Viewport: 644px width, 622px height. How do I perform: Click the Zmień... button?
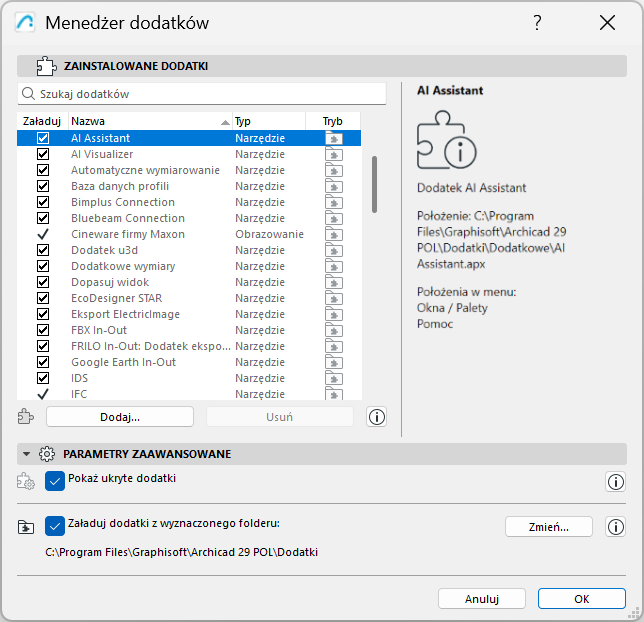[549, 527]
